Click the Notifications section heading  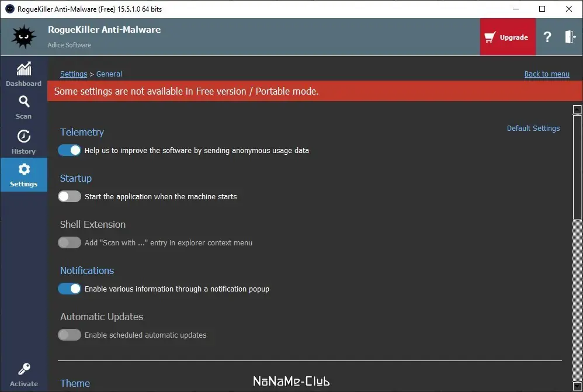(87, 270)
